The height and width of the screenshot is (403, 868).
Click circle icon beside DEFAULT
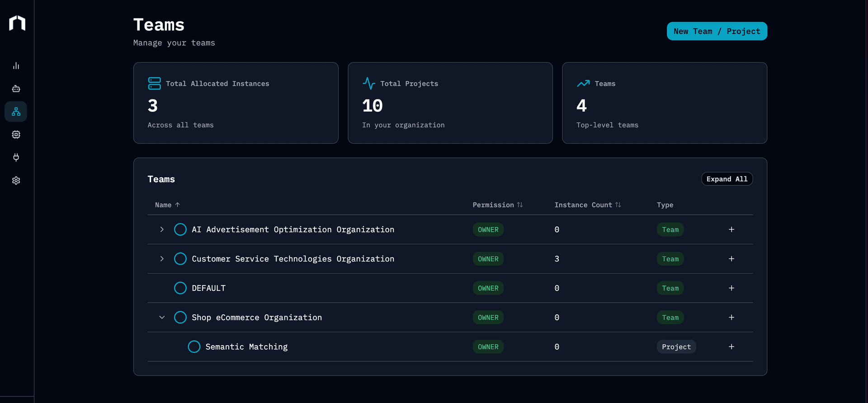180,288
